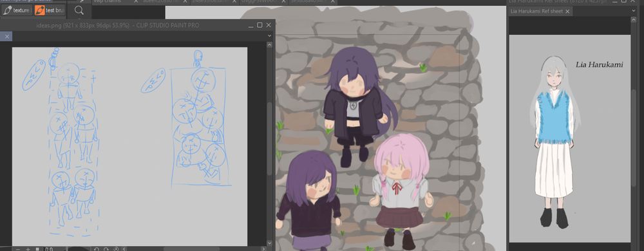644x251 pixels.
Task: Click scroll up arrow in Ref sheet window
Action: point(634,20)
